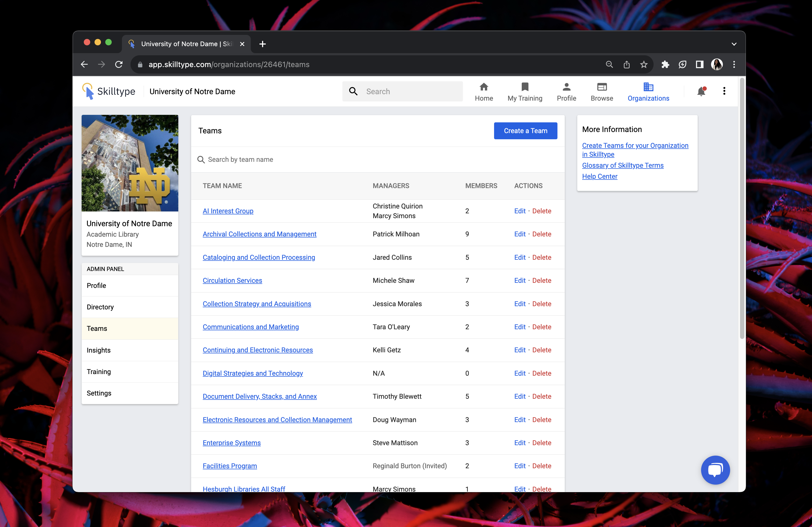Open the notifications bell icon
Screen dimensions: 812x527
[701, 91]
